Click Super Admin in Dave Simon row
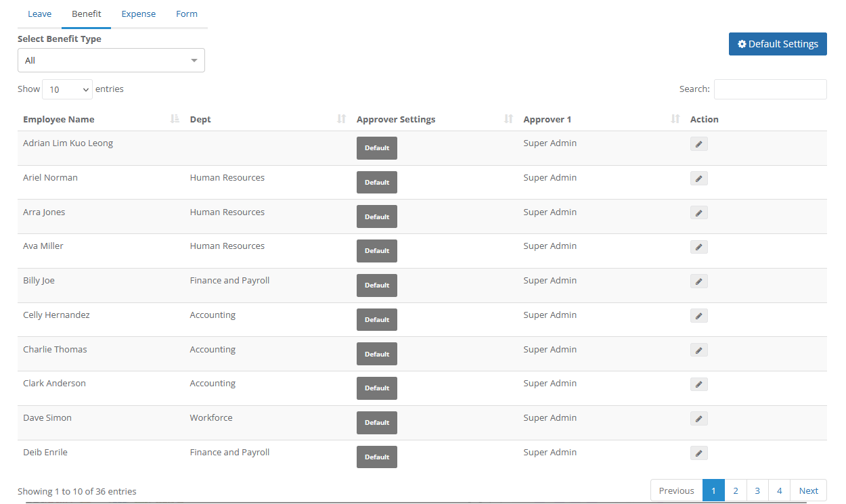This screenshot has height=504, width=846. [x=550, y=418]
